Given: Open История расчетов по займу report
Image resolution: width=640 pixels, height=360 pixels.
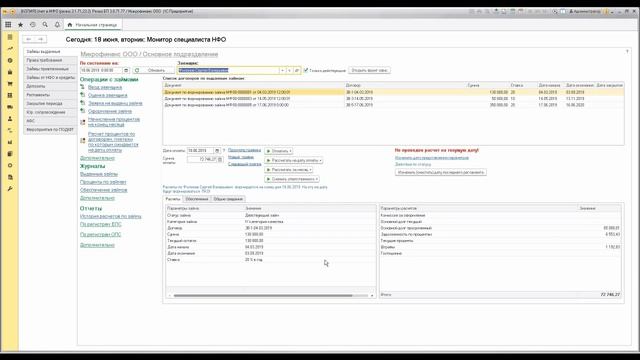Looking at the screenshot, I should [111, 216].
